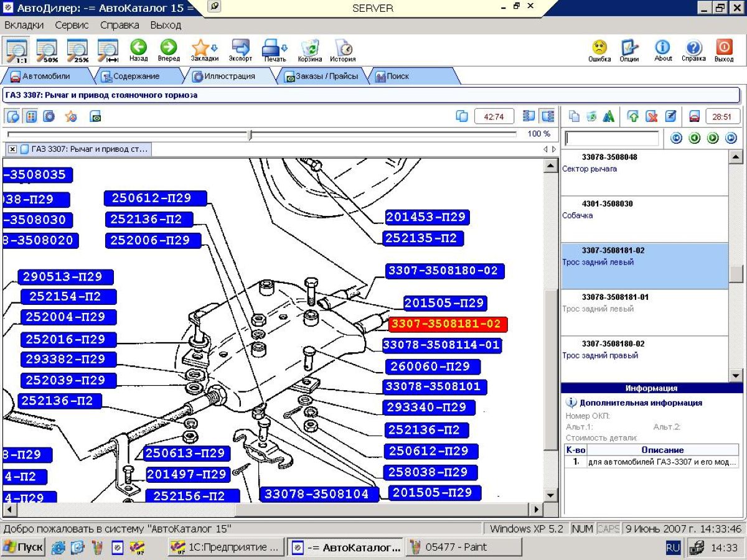Open the Сервис menu
The height and width of the screenshot is (560, 747).
[x=72, y=25]
